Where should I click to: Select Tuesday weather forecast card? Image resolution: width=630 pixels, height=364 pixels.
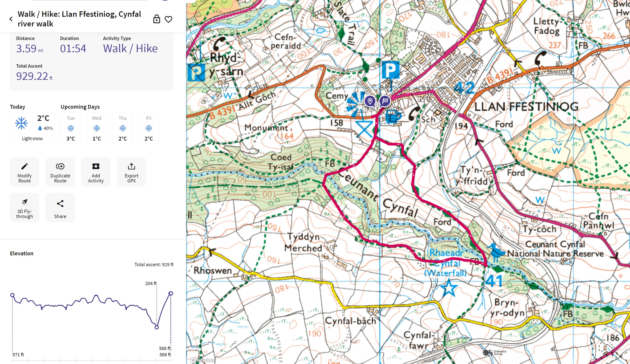(x=70, y=128)
